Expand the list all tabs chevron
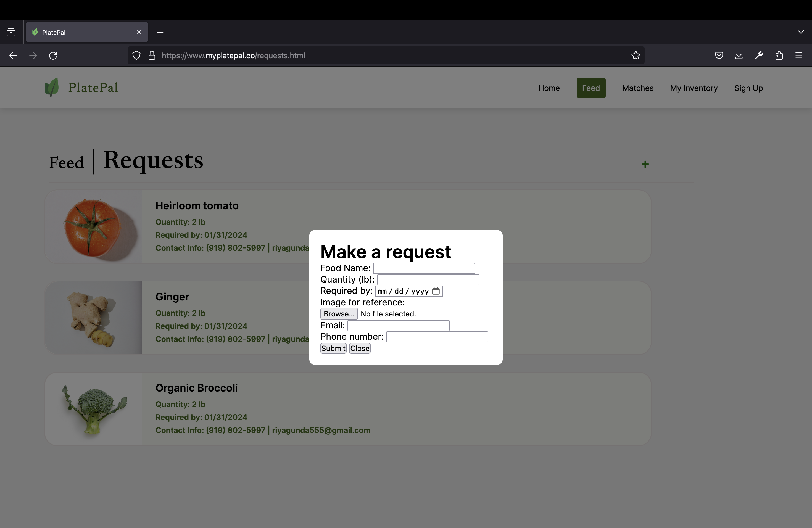812x528 pixels. (801, 32)
